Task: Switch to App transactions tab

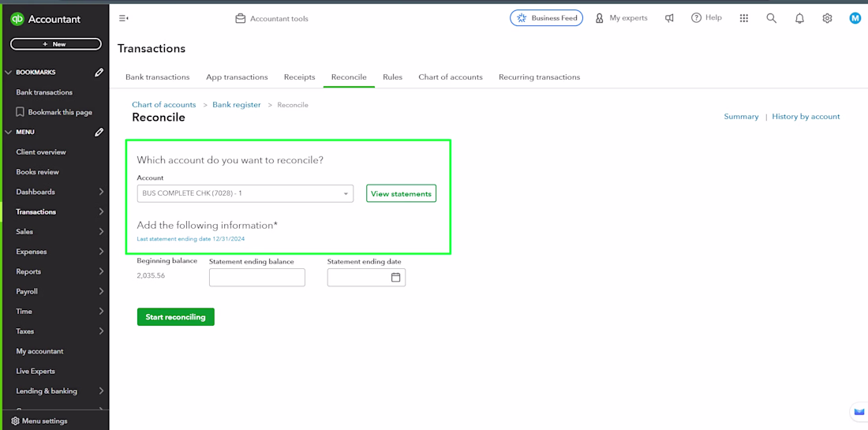Action: click(x=237, y=77)
